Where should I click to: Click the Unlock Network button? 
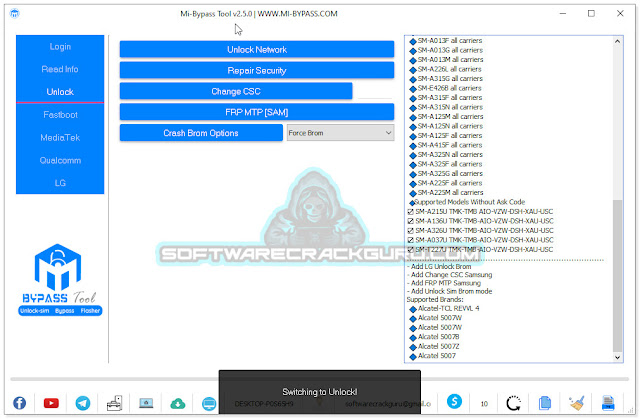pyautogui.click(x=257, y=49)
